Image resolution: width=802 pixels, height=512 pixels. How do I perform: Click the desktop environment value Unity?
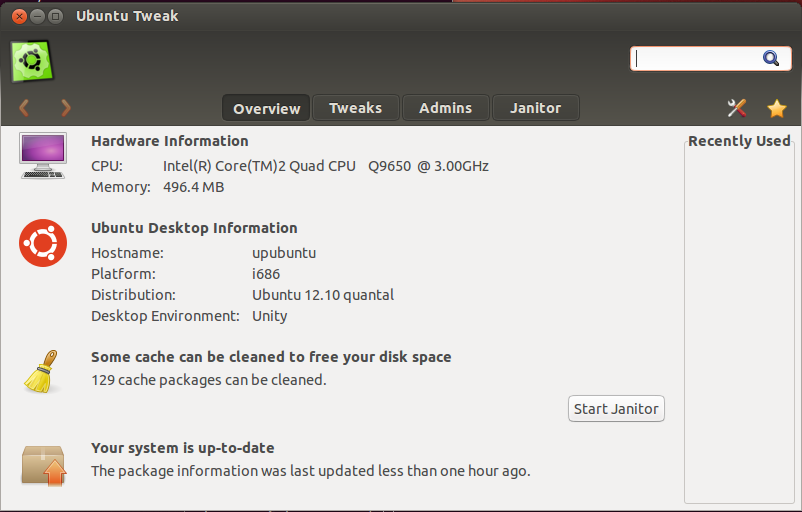pos(270,316)
